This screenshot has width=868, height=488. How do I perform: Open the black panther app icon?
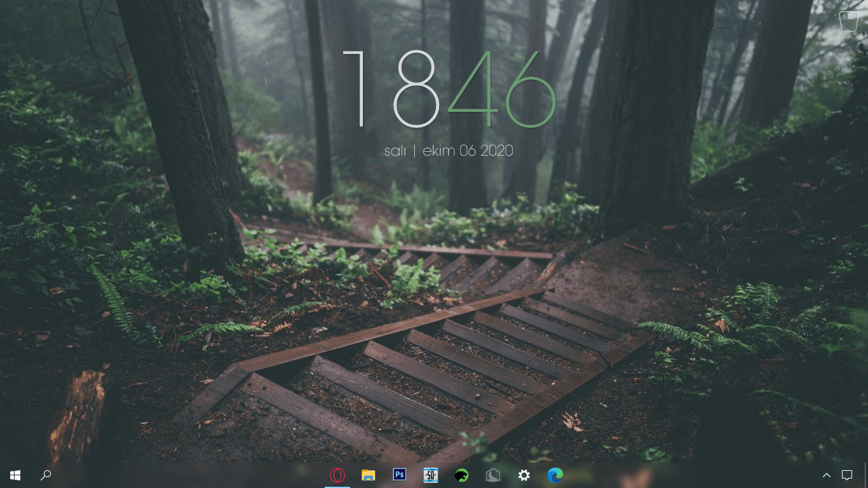click(462, 475)
